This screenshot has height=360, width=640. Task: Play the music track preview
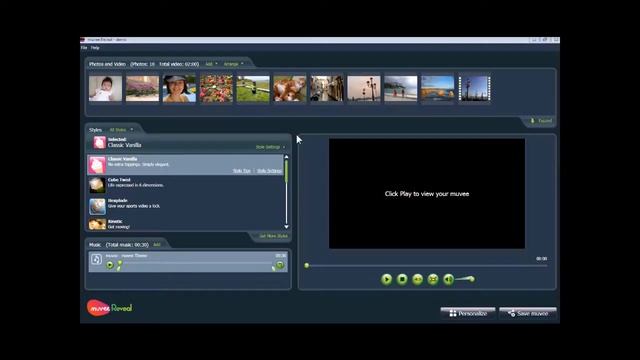coord(110,265)
